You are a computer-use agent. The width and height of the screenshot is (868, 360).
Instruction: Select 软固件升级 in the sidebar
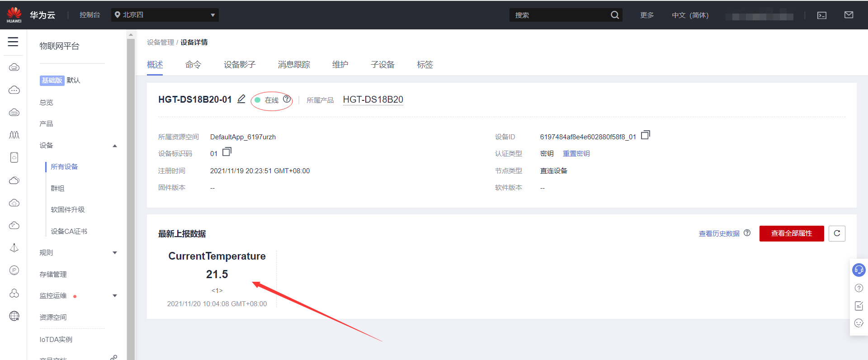click(68, 209)
